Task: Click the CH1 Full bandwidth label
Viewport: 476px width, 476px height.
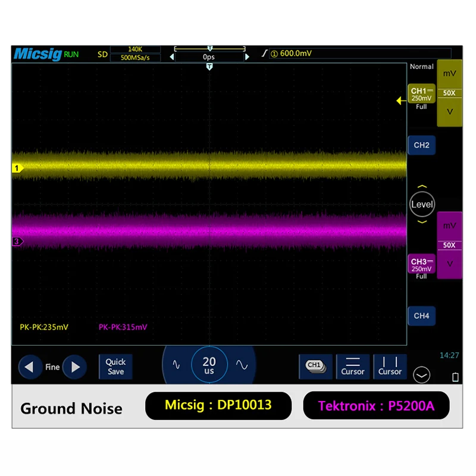Action: [x=421, y=107]
